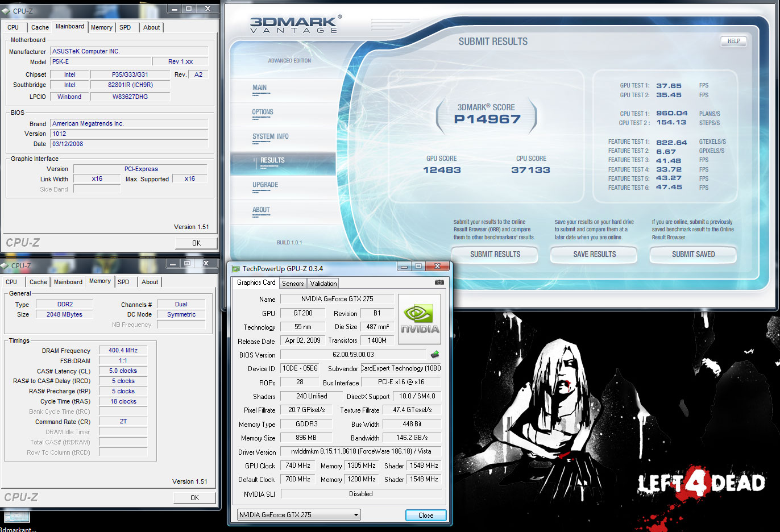Screen dimensions: 780x532
Task: Click the GPU-Z screenshot camera icon
Action: tap(439, 282)
